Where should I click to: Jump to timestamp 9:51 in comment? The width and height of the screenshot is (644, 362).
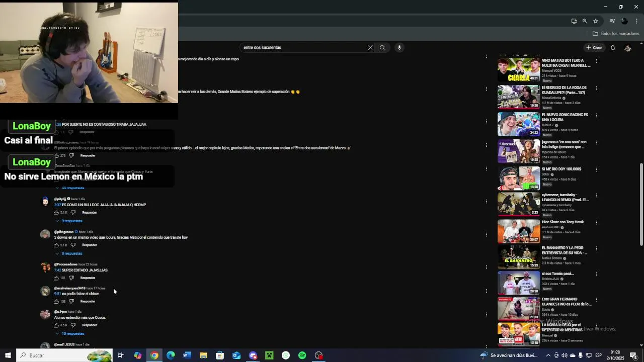click(57, 294)
